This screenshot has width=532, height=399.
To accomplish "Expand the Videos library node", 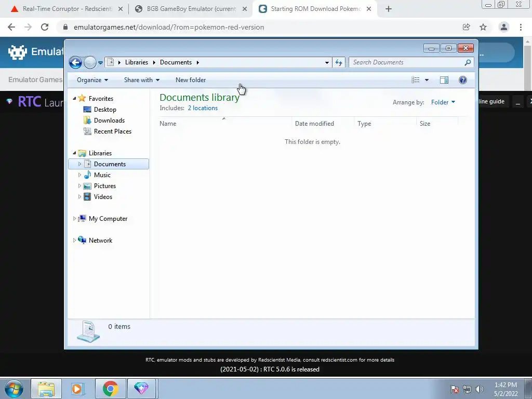I will click(x=79, y=197).
